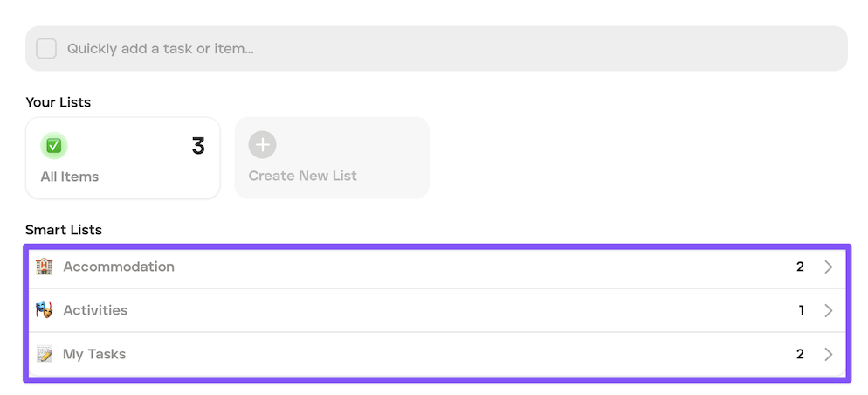Expand Accommodation with its chevron arrow

[x=828, y=267]
